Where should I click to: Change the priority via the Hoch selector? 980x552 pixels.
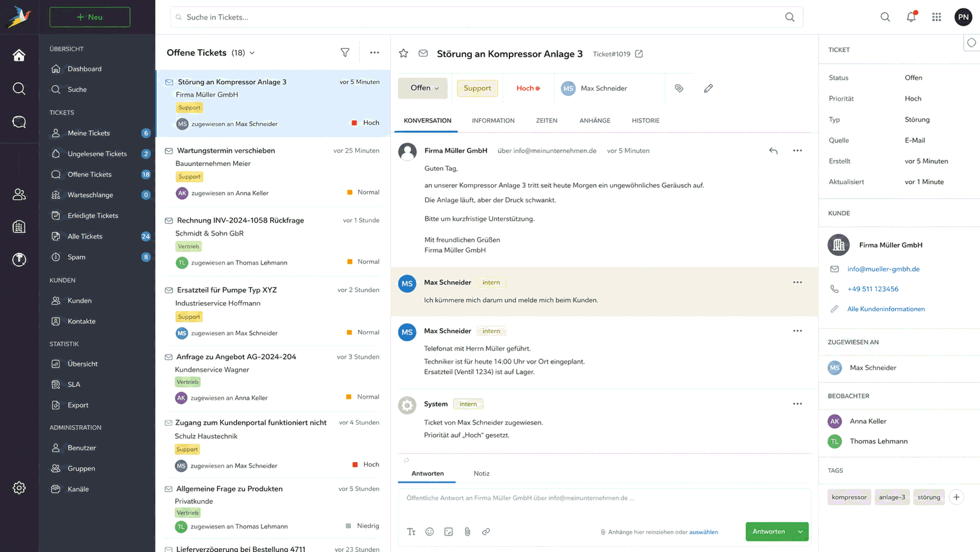pos(528,88)
